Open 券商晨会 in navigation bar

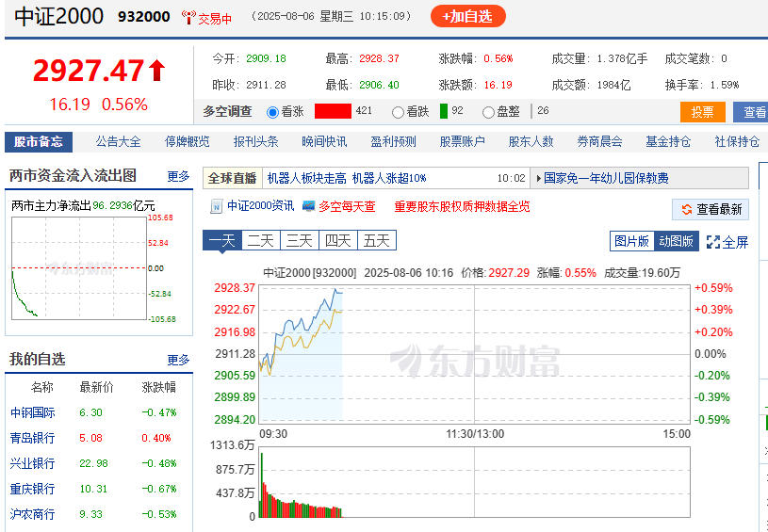599,142
